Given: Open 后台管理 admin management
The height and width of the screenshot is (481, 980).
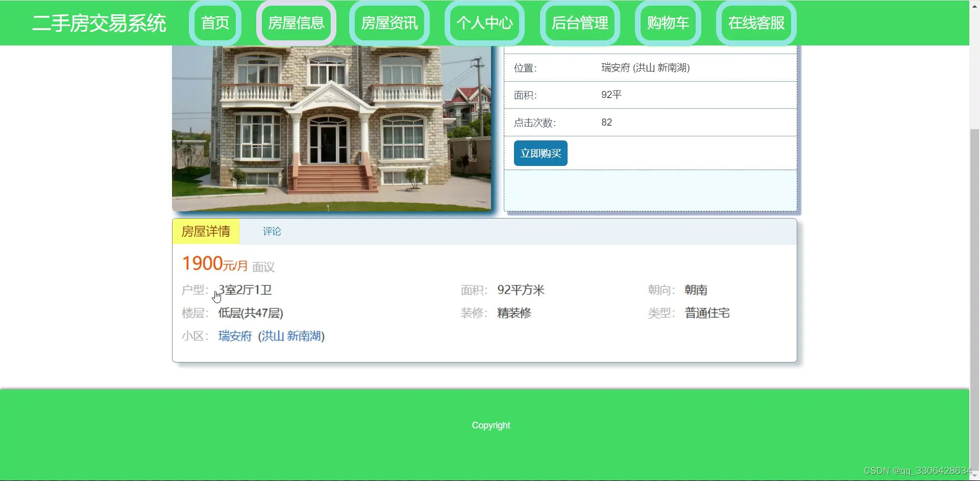Looking at the screenshot, I should [x=579, y=22].
